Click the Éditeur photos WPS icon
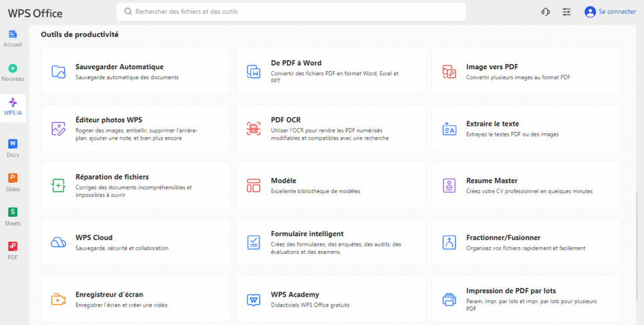644x325 pixels. tap(58, 128)
